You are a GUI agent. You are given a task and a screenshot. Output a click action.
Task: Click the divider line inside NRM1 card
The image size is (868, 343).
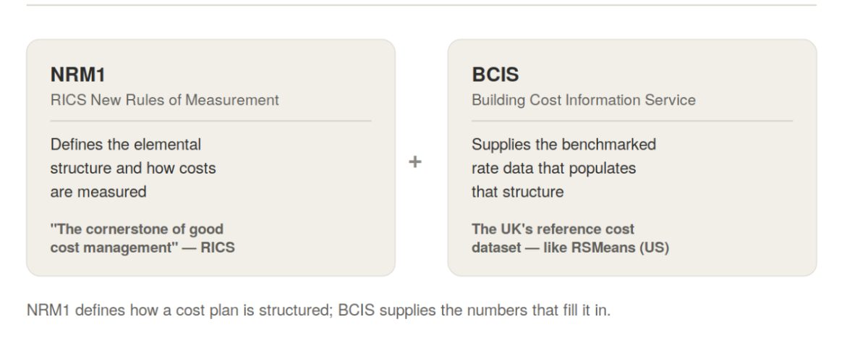(x=210, y=121)
